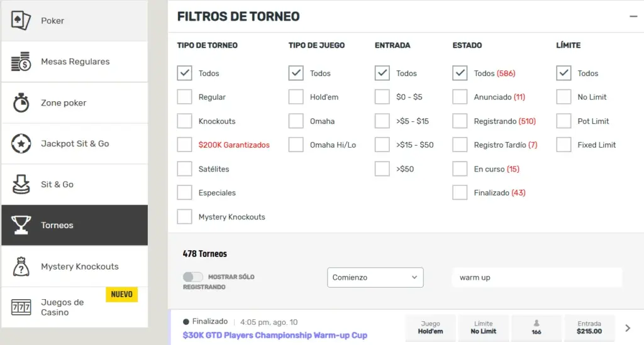Go to the Mesas Regulares menu item

point(75,62)
